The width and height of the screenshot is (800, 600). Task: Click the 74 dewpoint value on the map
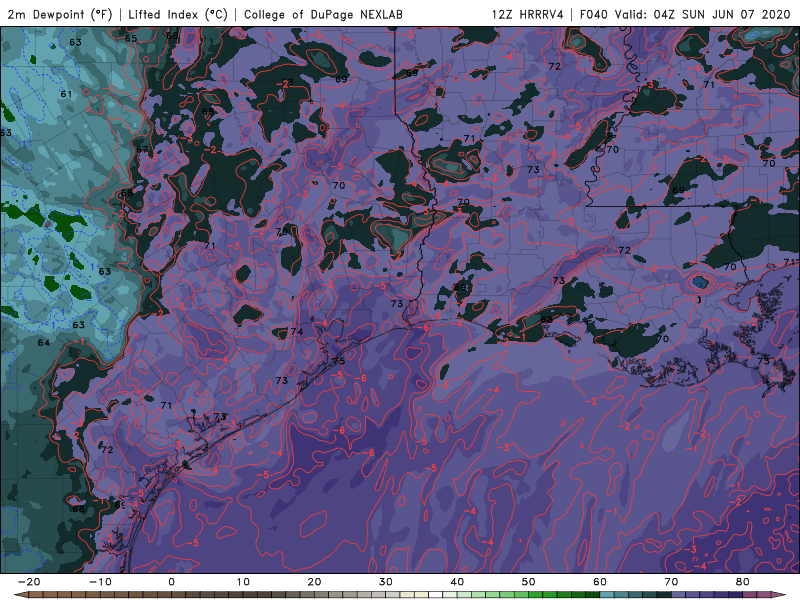pyautogui.click(x=296, y=331)
